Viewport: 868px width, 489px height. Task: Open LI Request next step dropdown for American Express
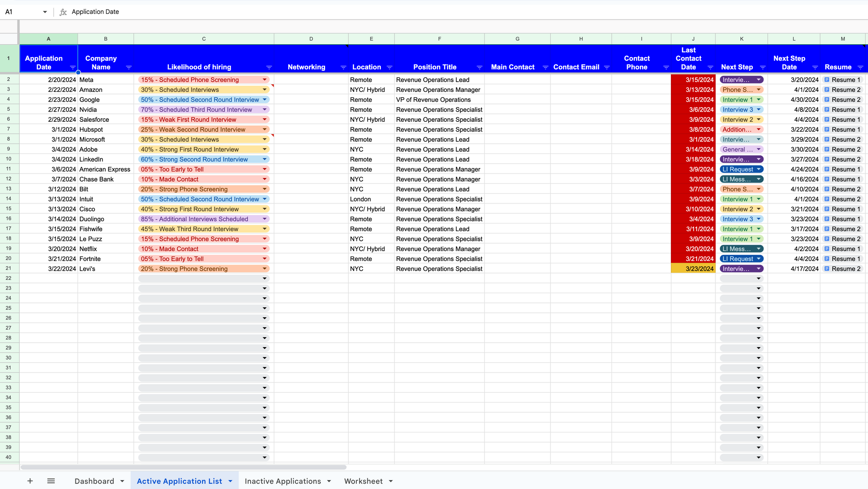click(x=758, y=170)
